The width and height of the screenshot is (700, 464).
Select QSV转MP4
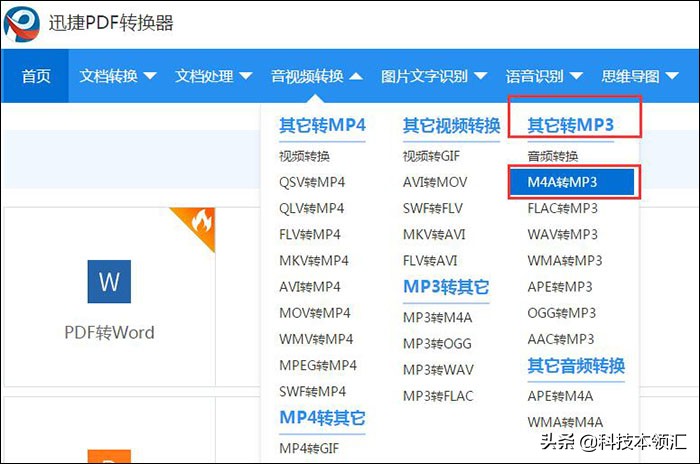click(x=312, y=182)
